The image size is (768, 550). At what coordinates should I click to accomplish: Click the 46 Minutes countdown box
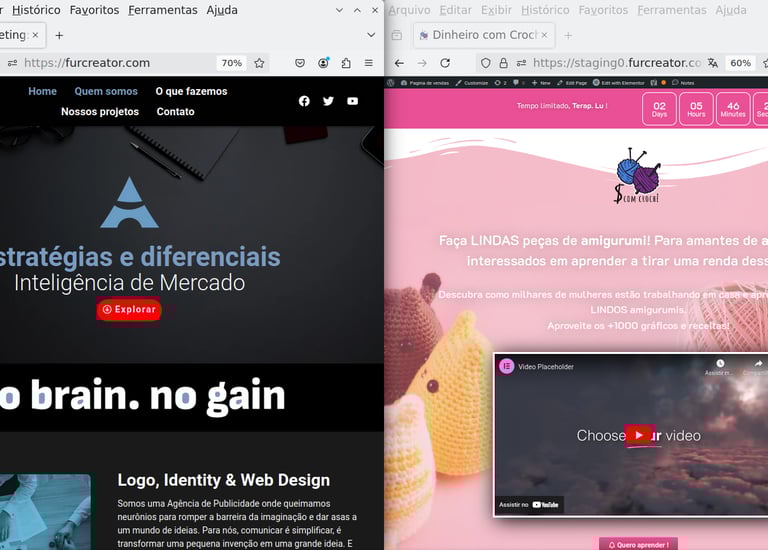click(x=733, y=109)
